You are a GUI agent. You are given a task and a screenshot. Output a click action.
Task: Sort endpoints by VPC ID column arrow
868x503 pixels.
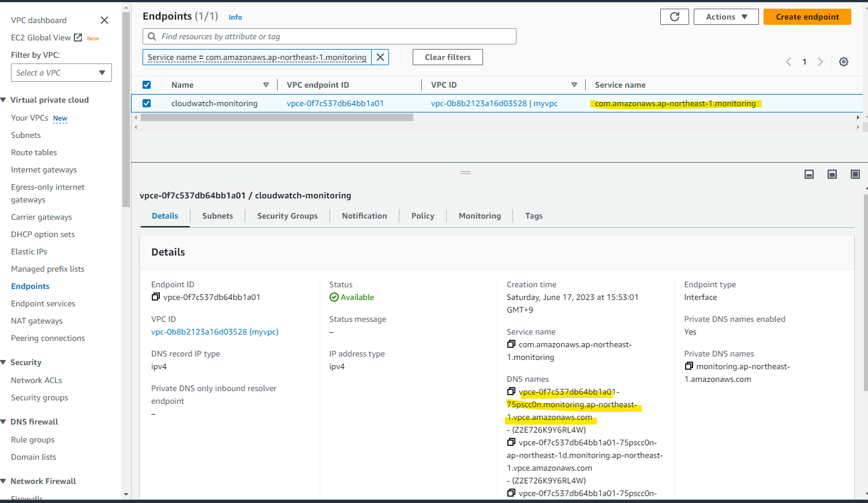point(574,85)
